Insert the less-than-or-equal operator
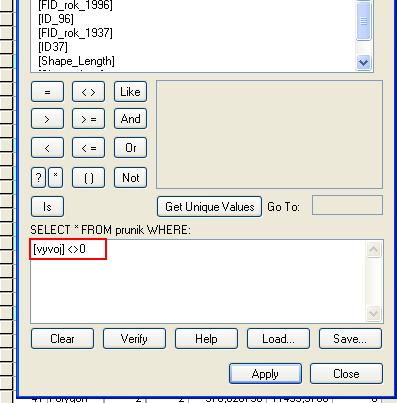 pyautogui.click(x=88, y=148)
